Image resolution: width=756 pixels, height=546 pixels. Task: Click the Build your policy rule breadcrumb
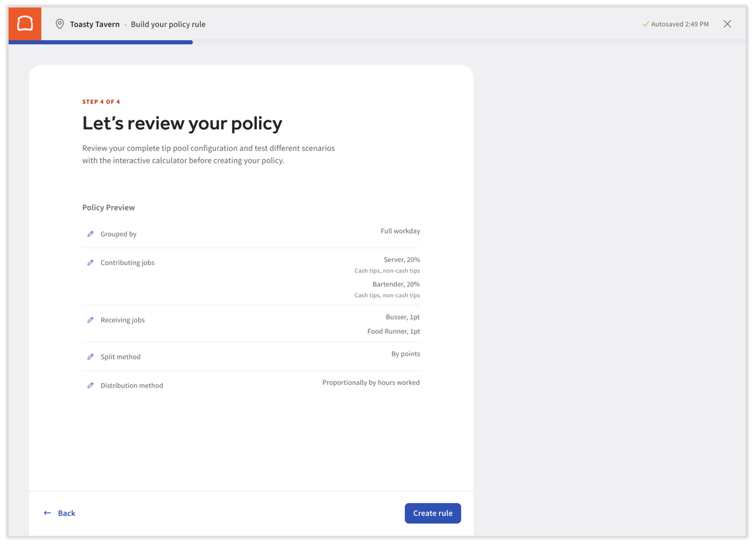click(x=168, y=24)
